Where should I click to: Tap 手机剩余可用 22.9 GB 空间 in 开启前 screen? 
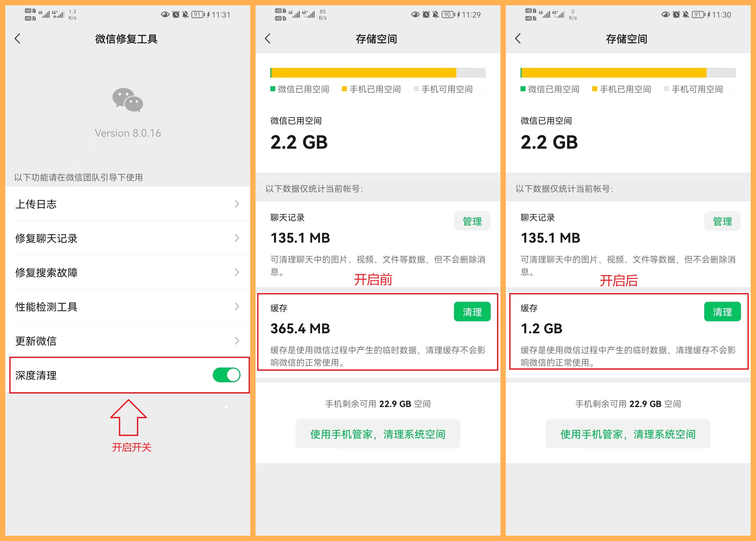click(378, 404)
